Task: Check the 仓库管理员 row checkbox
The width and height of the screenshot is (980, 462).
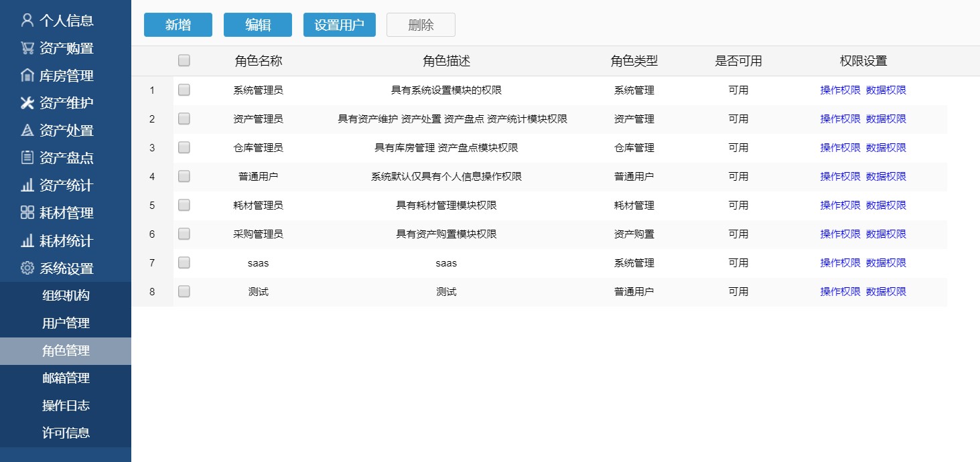Action: coord(184,147)
